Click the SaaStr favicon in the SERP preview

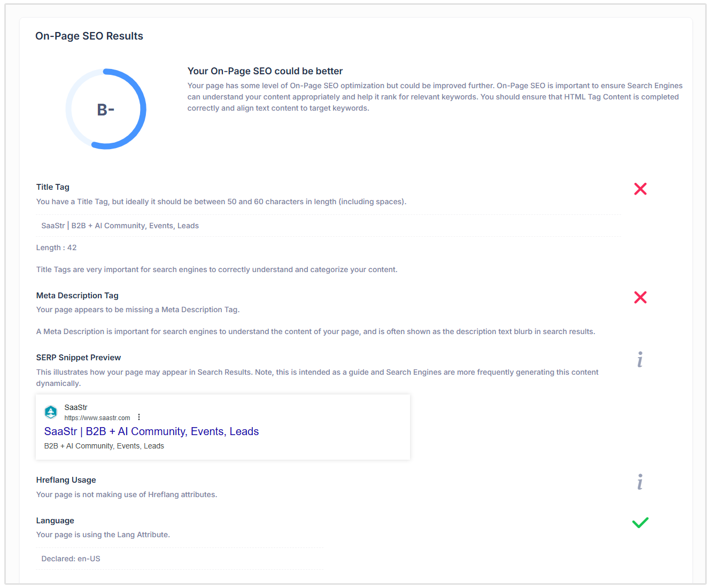pyautogui.click(x=51, y=412)
